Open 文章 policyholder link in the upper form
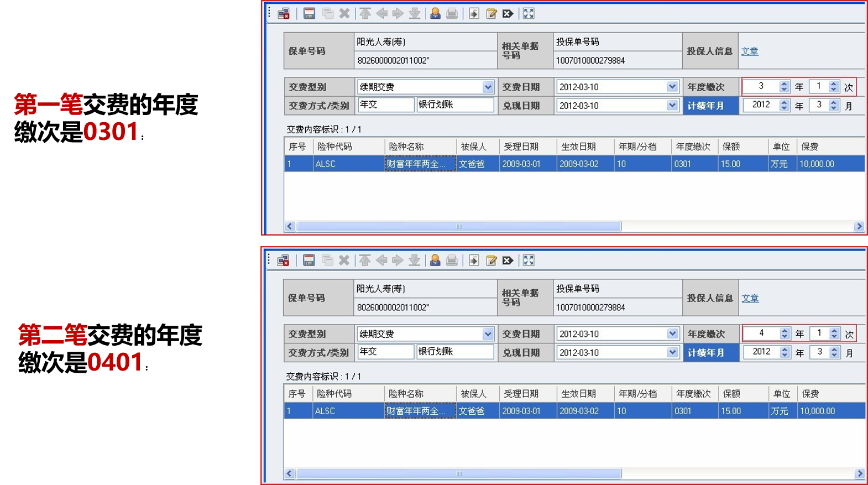The height and width of the screenshot is (485, 868). (750, 51)
